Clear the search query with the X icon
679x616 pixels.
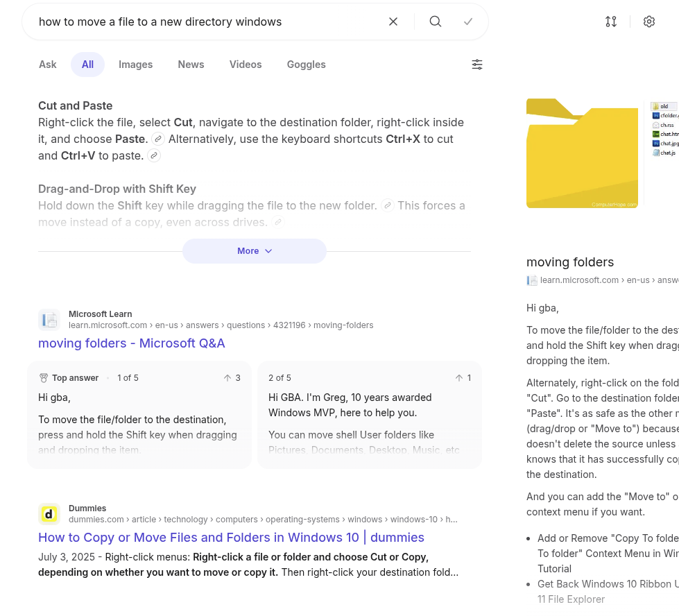[x=393, y=22]
